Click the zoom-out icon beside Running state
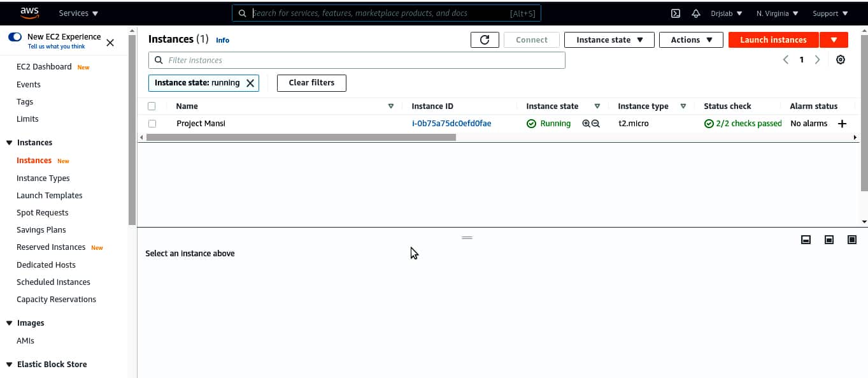 595,124
